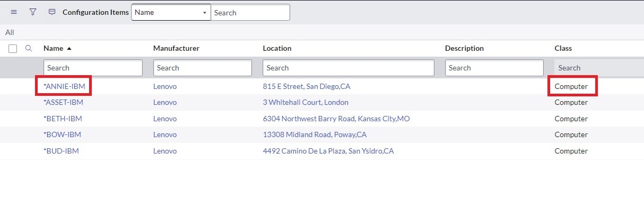The width and height of the screenshot is (644, 198).
Task: Click the funnel filter icon
Action: pyautogui.click(x=33, y=12)
